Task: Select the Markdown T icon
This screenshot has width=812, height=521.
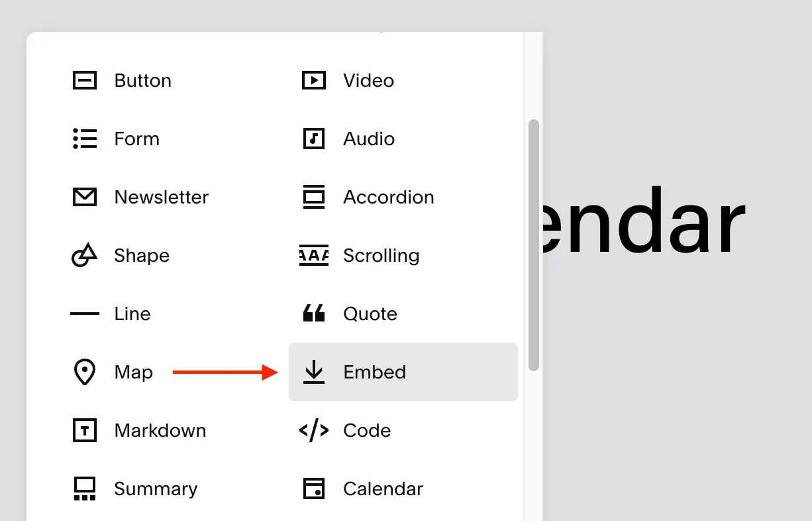Action: pos(84,431)
